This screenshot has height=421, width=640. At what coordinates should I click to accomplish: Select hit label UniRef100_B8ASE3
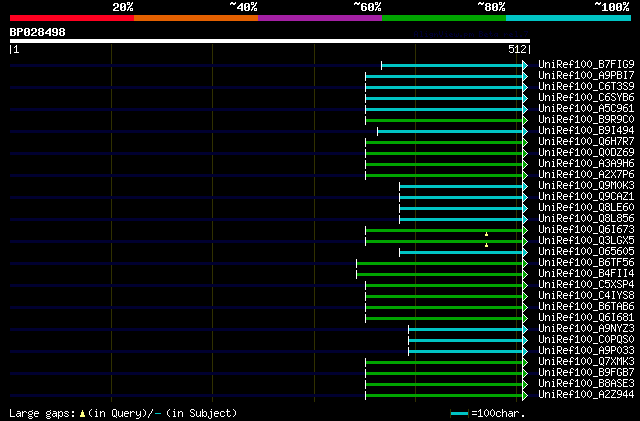click(x=586, y=384)
